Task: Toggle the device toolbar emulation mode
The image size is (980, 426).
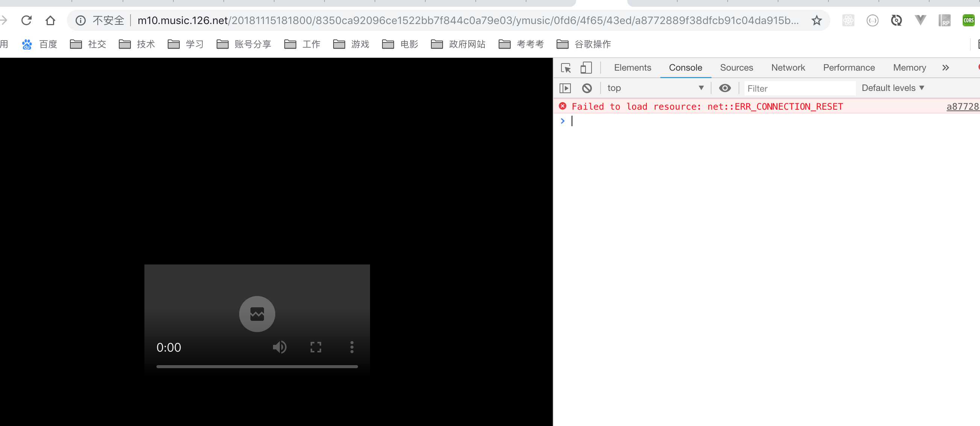Action: [586, 68]
